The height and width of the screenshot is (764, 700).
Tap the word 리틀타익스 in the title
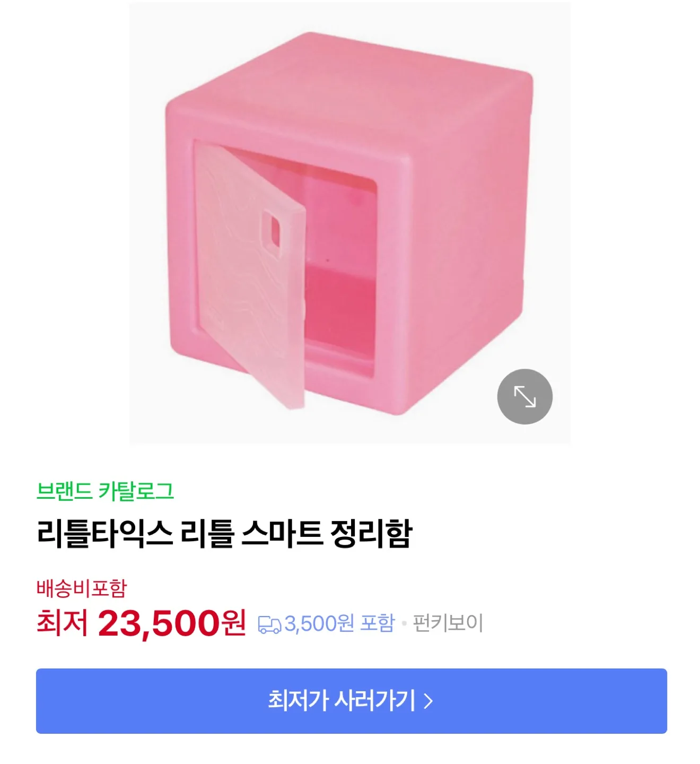[x=104, y=533]
